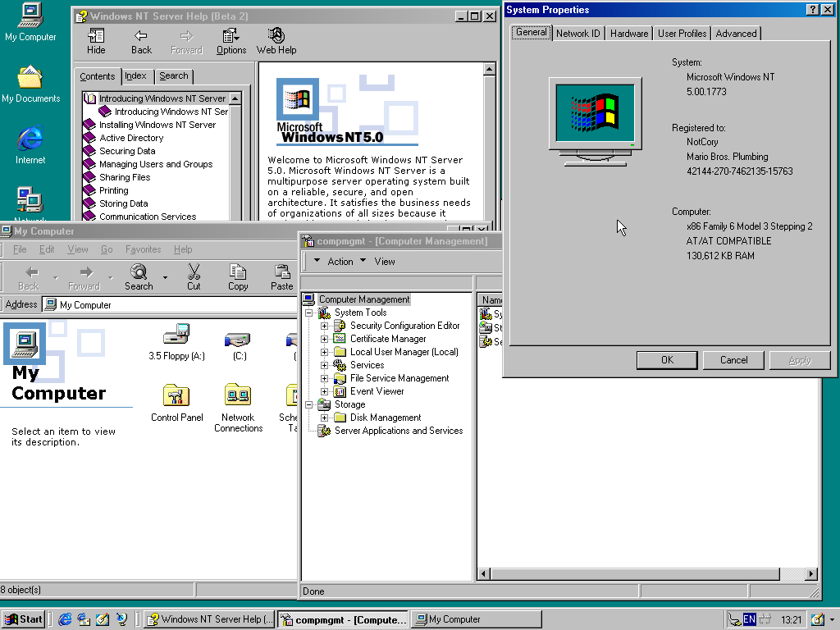Switch to the Index tab in Help
The image size is (840, 630).
tap(136, 76)
